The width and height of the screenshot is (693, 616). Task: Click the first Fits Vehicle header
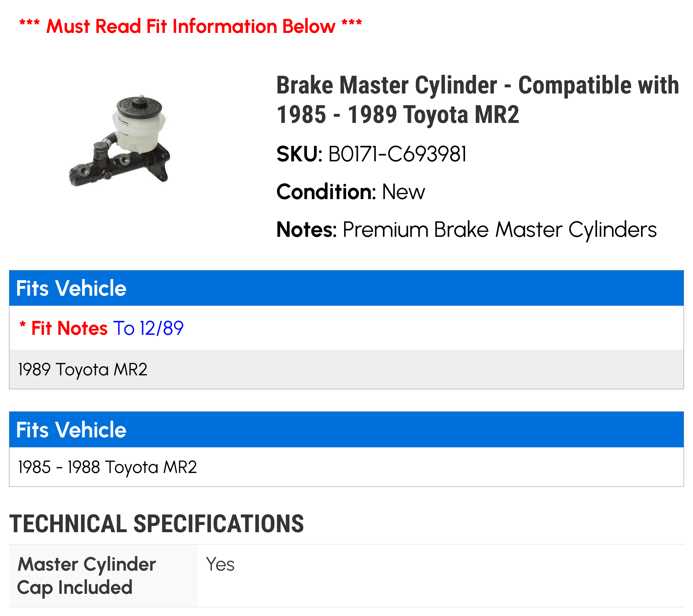point(71,288)
